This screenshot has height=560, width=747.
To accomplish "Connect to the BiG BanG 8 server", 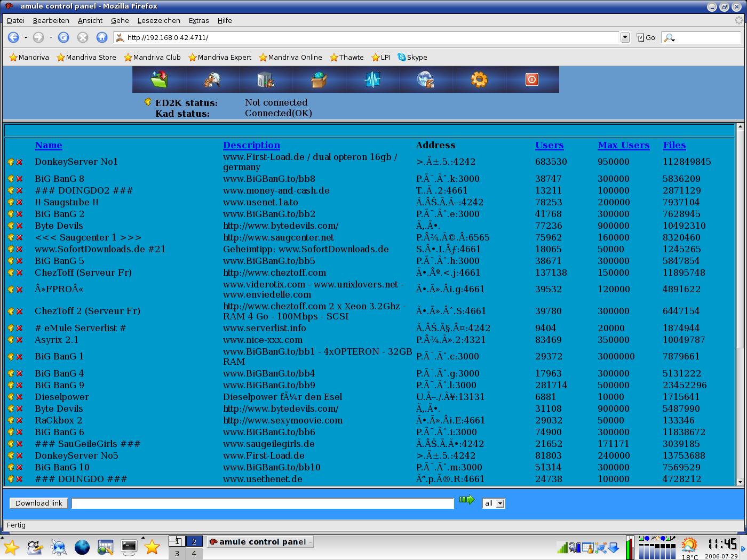I will 11,179.
